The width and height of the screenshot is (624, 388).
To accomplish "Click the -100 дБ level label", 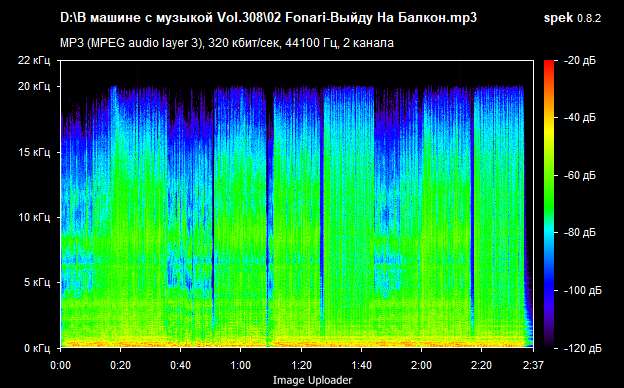I will pyautogui.click(x=583, y=291).
